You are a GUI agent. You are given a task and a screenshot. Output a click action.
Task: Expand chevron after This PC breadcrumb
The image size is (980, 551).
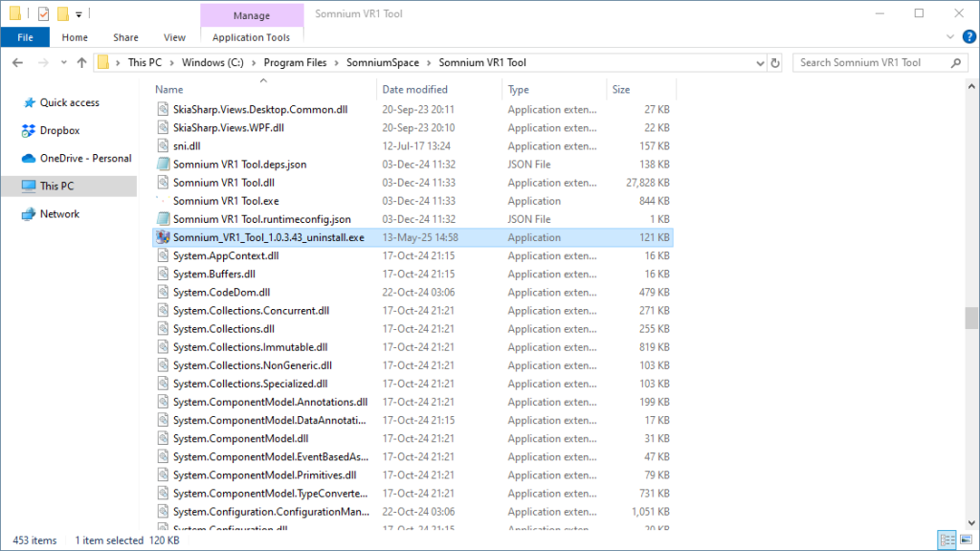[x=171, y=62]
